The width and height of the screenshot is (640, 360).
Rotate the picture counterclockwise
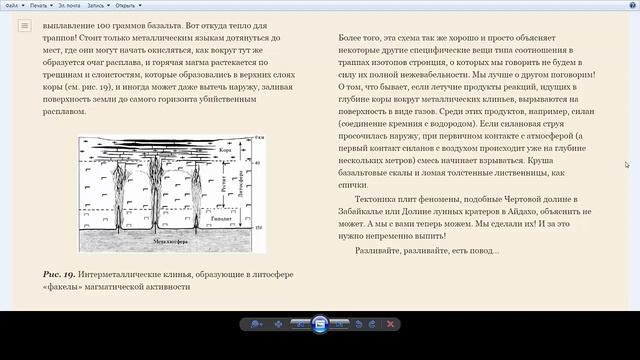(359, 324)
